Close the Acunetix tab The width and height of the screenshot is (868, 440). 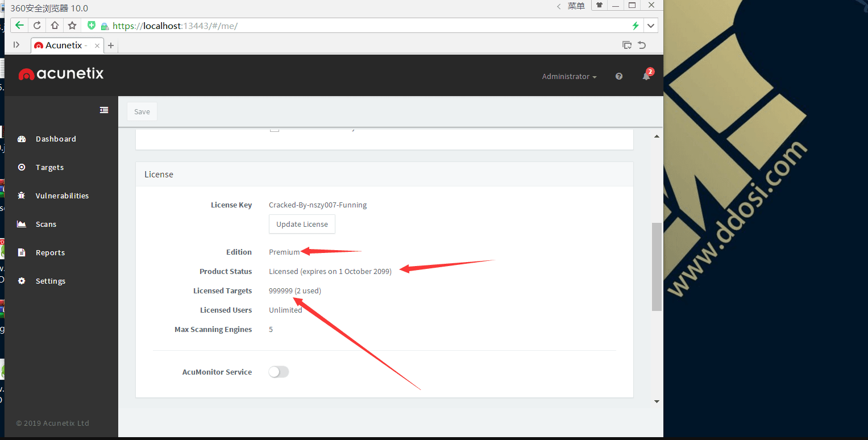(x=97, y=45)
